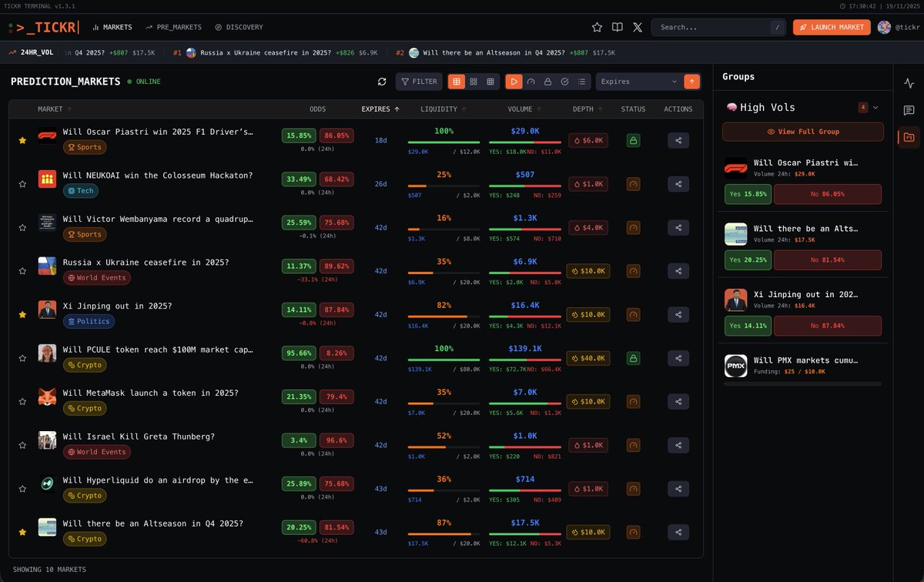The width and height of the screenshot is (924, 582).
Task: Switch to the table view layout
Action: tap(456, 82)
